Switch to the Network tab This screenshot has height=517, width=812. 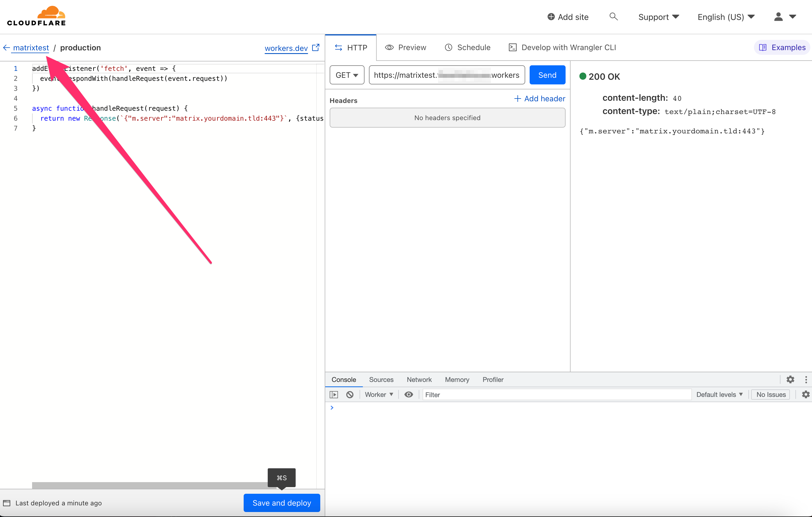click(x=419, y=380)
